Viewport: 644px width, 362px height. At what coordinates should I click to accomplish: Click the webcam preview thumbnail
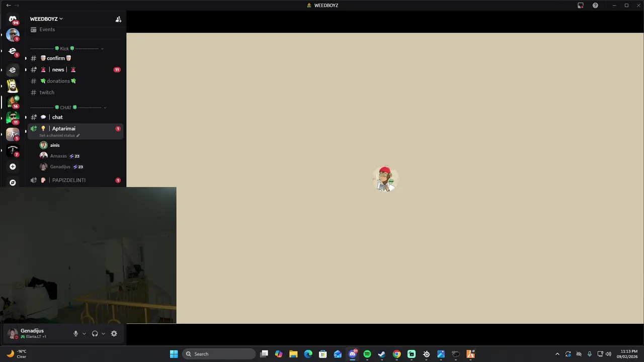(x=88, y=255)
